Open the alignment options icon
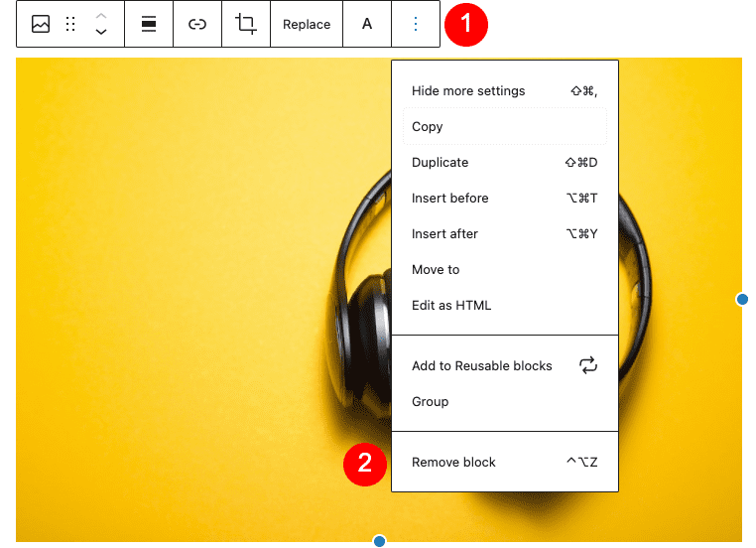The image size is (756, 548). (149, 25)
